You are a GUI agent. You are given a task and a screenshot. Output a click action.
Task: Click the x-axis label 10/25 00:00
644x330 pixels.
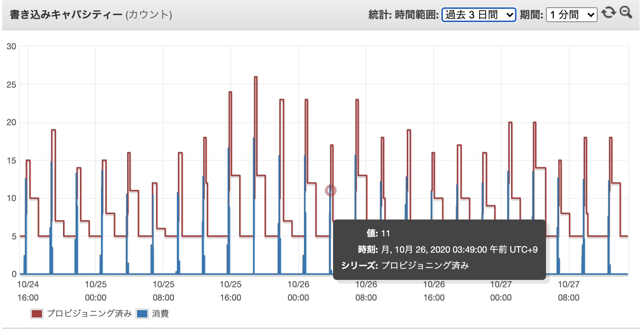[x=96, y=291]
